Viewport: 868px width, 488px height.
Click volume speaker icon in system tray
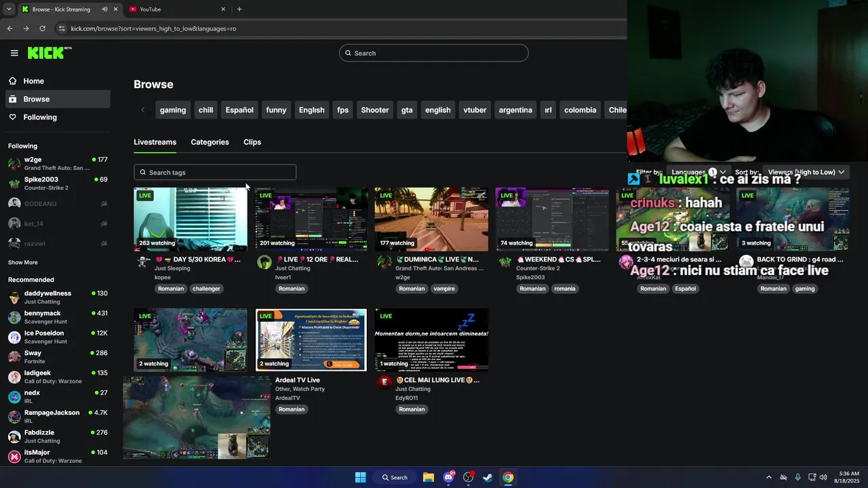pyautogui.click(x=823, y=477)
